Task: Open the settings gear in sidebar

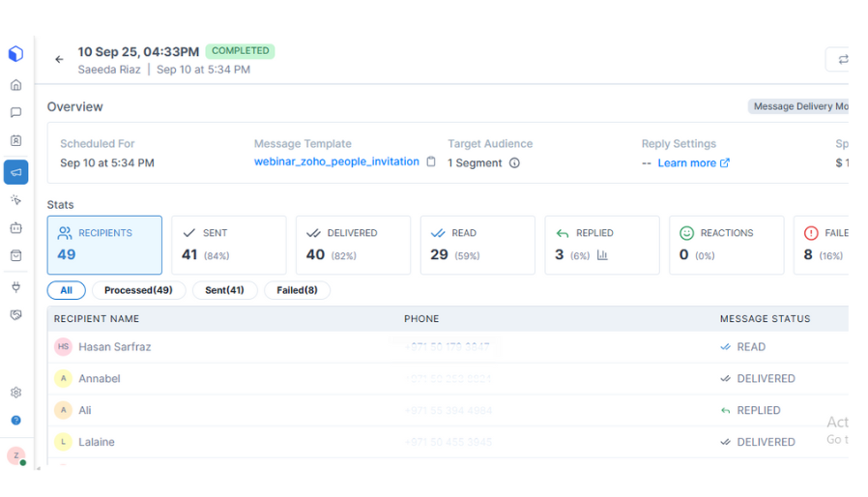Action: click(15, 393)
